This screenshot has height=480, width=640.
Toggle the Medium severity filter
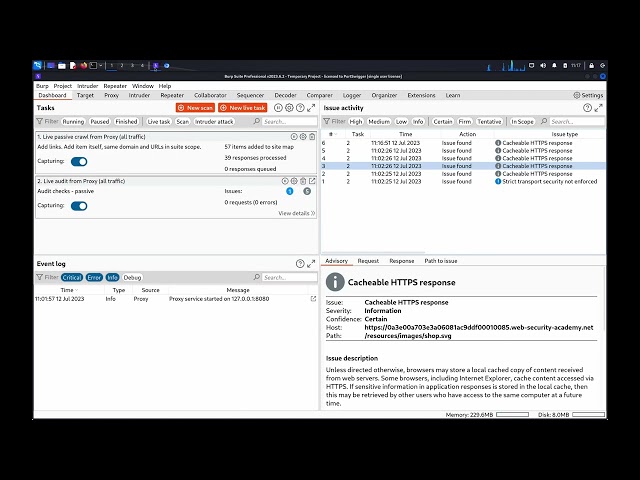(x=379, y=122)
